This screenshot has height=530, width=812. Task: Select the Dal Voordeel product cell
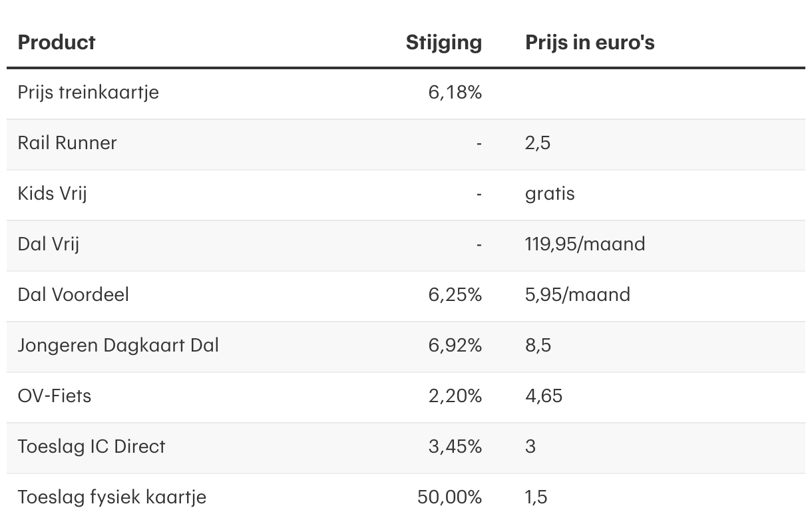pyautogui.click(x=73, y=294)
